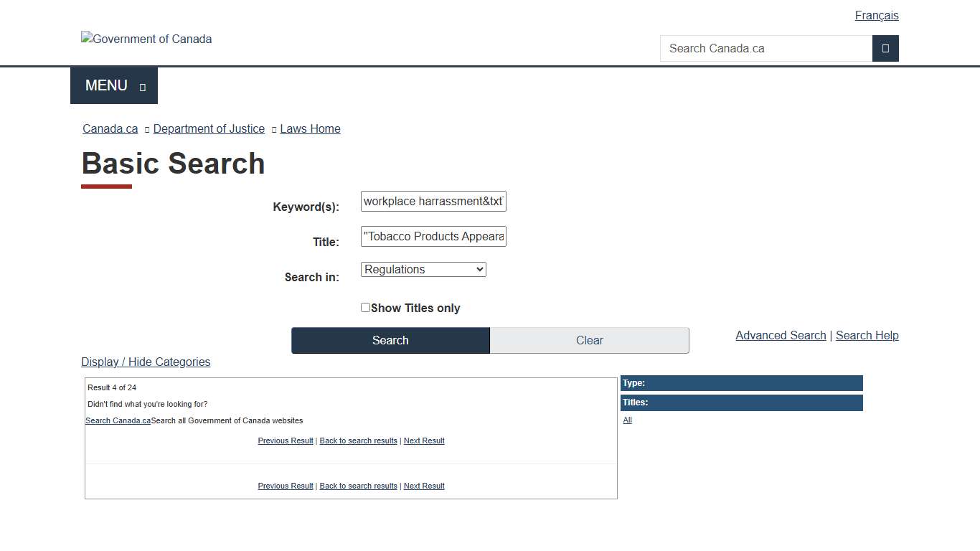
Task: Open Search Help page
Action: pyautogui.click(x=867, y=335)
